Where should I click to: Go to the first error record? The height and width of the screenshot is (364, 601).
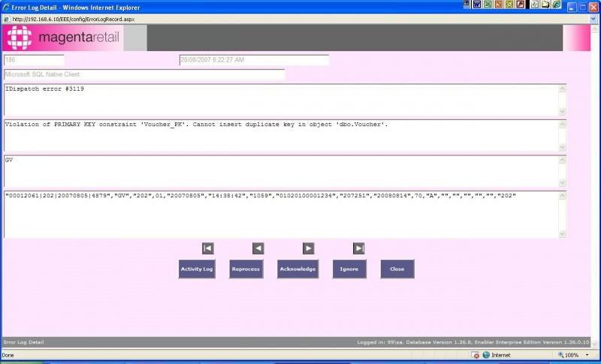208,248
